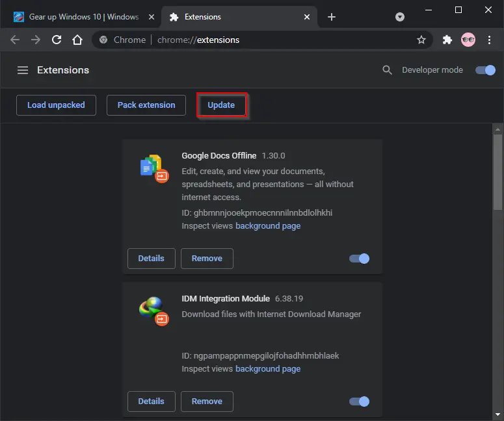This screenshot has height=421, width=504.
Task: Click the IDM Integration Module extension icon
Action: pos(154,311)
